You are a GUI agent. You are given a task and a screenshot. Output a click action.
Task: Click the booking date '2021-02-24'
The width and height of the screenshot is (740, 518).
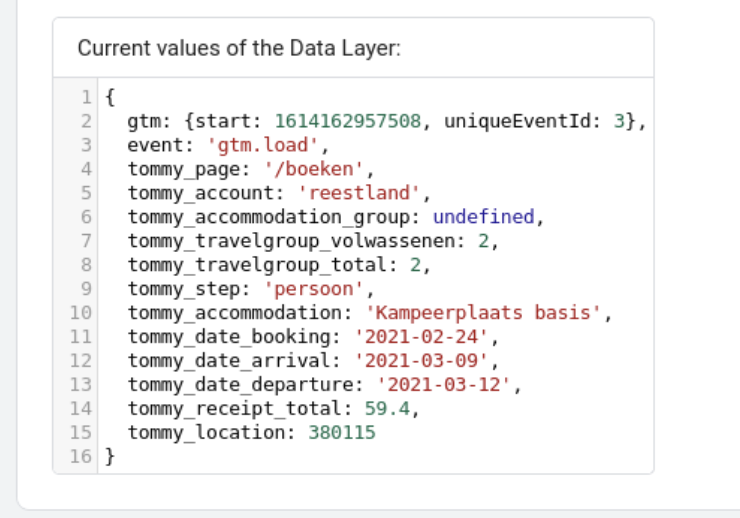point(421,337)
